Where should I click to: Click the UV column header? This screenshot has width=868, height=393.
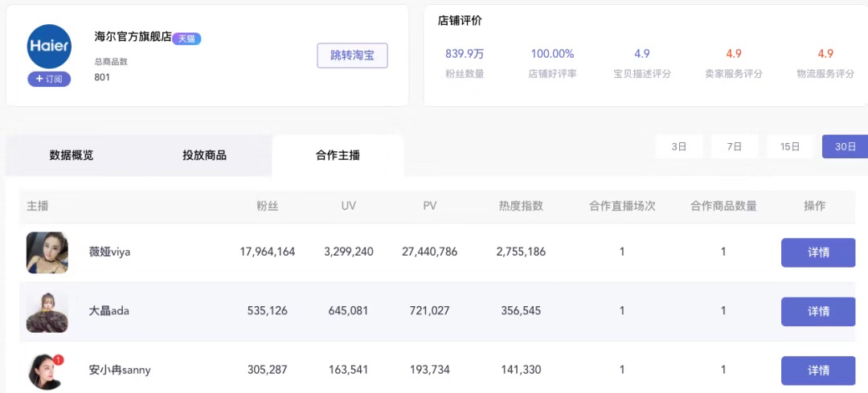click(349, 207)
